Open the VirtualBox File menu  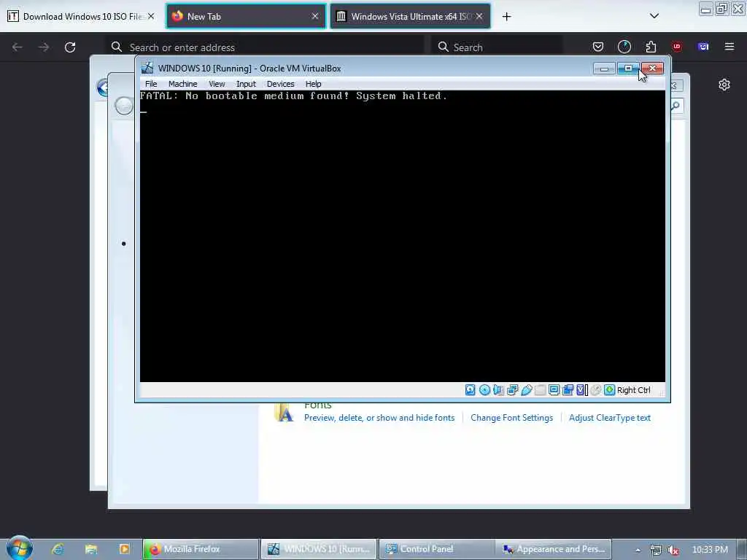coord(151,84)
